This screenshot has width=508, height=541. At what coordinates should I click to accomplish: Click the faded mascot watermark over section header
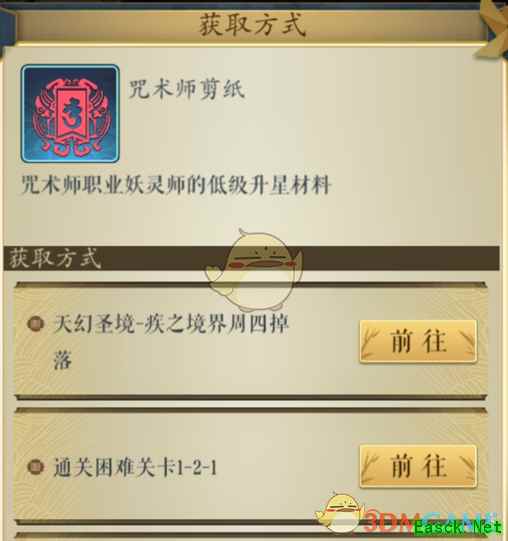[254, 269]
